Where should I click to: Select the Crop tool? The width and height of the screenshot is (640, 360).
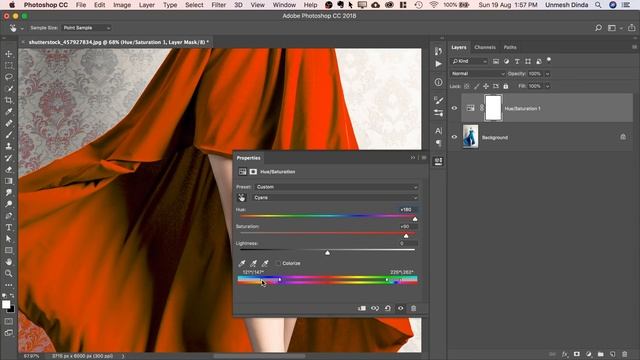[9, 100]
